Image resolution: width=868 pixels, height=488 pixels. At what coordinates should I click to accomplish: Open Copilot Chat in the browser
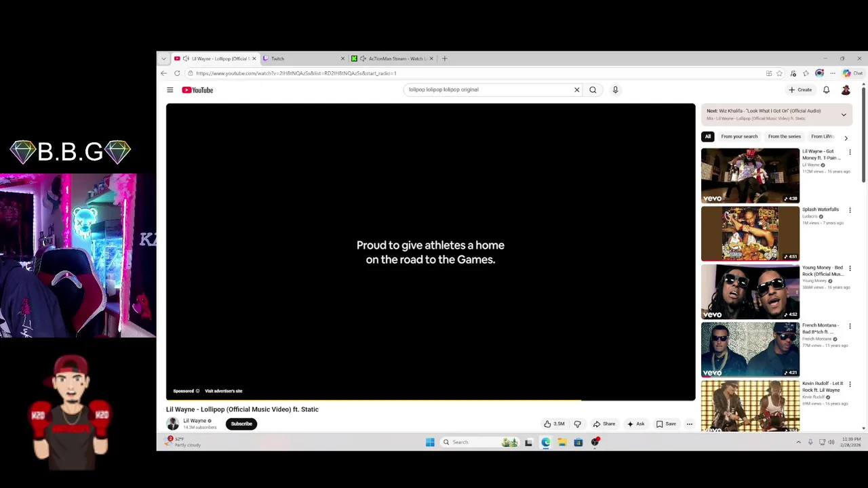click(x=852, y=73)
